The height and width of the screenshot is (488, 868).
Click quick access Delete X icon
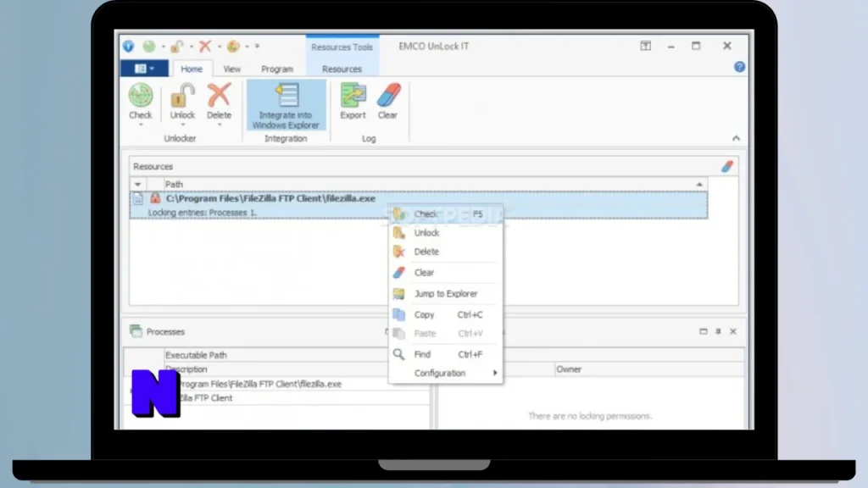click(x=205, y=47)
